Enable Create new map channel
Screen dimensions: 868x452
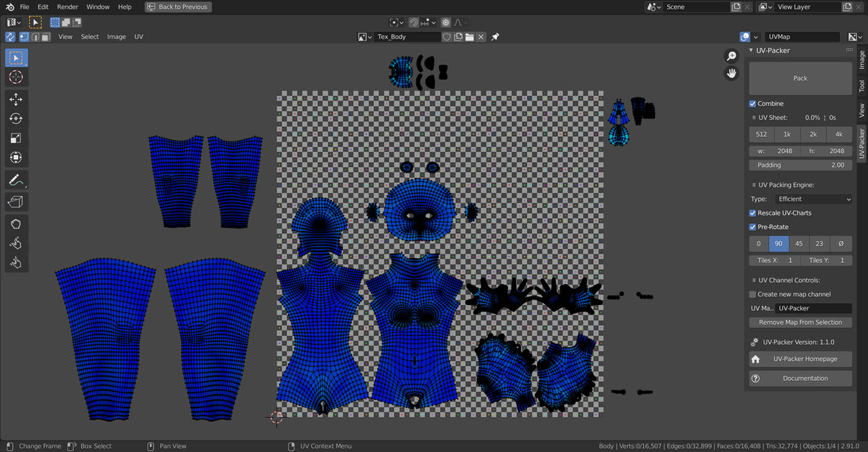(x=753, y=294)
